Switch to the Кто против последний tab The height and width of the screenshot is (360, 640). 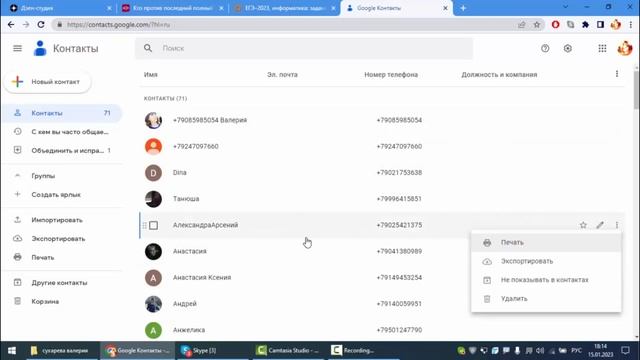172,8
